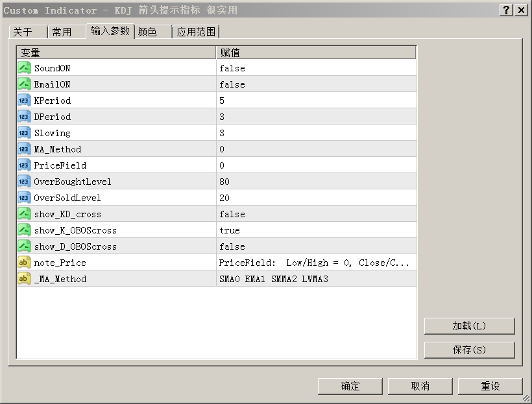Select the OverBoughtLevel variable name

coord(72,182)
